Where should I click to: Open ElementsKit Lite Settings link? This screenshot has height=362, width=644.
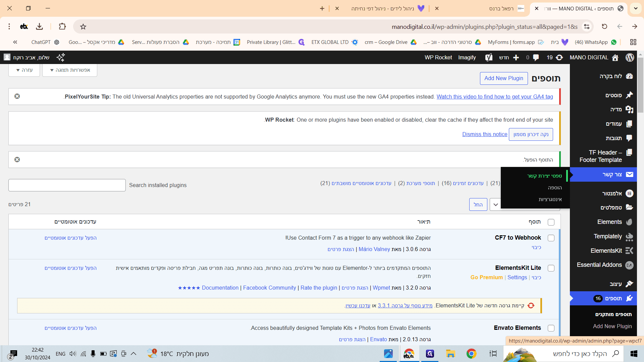pyautogui.click(x=517, y=278)
